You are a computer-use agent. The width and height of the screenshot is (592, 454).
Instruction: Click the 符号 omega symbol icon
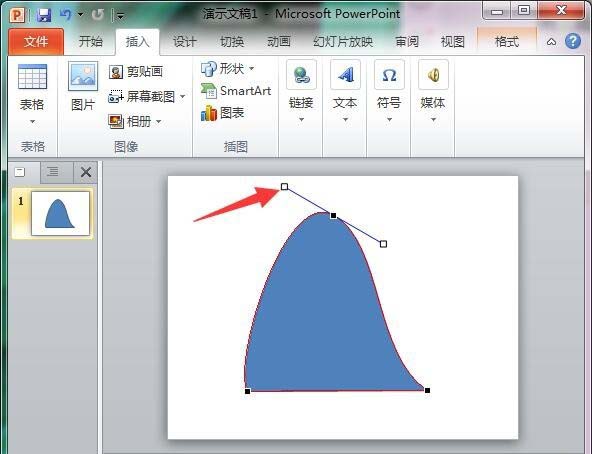[389, 75]
